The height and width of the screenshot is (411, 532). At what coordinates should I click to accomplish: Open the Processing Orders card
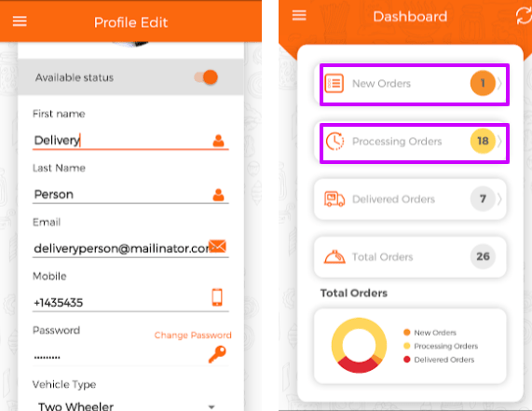click(x=410, y=141)
